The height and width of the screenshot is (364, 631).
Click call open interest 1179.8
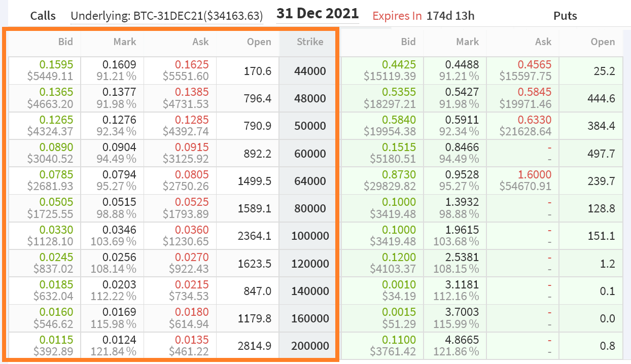click(x=254, y=318)
